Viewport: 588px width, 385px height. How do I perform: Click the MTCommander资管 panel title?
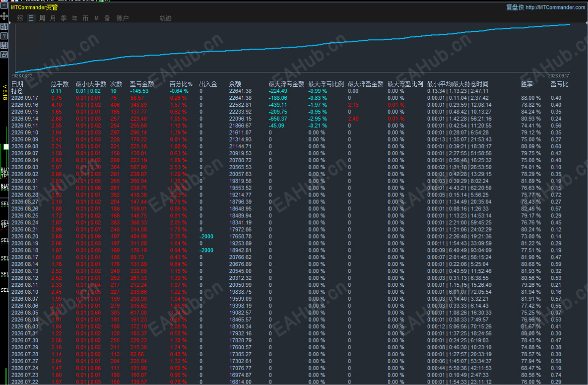click(34, 7)
